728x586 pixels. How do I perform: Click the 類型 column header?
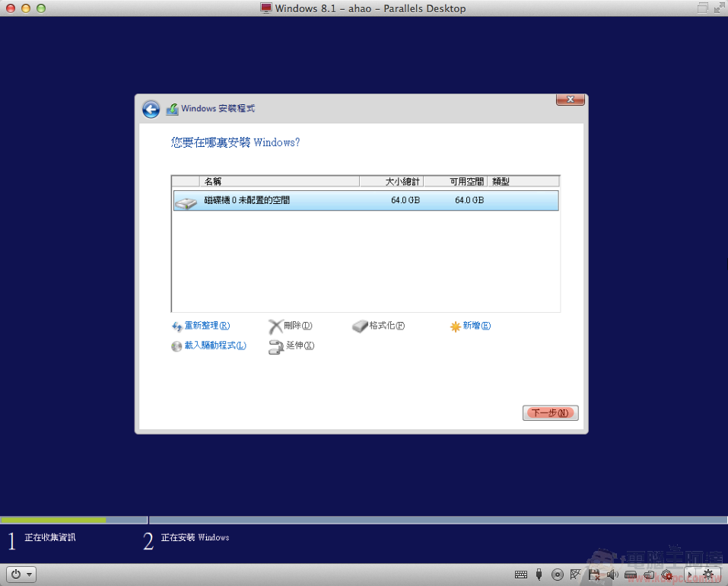pyautogui.click(x=523, y=181)
